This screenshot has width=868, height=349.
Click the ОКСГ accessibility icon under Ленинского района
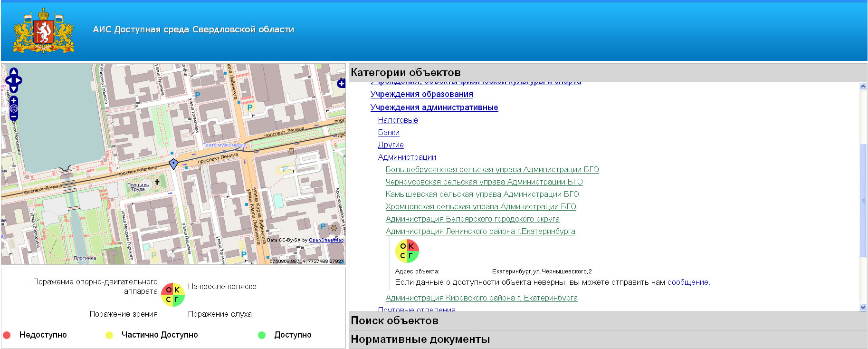[x=407, y=251]
